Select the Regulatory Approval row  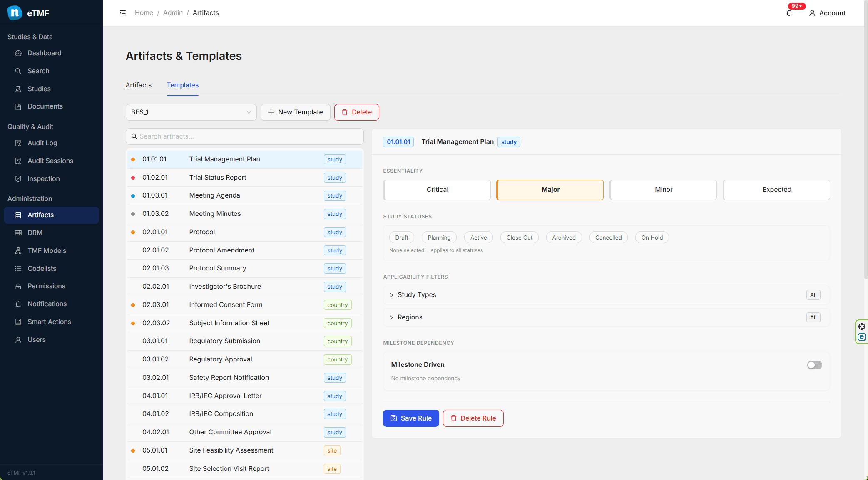(245, 359)
